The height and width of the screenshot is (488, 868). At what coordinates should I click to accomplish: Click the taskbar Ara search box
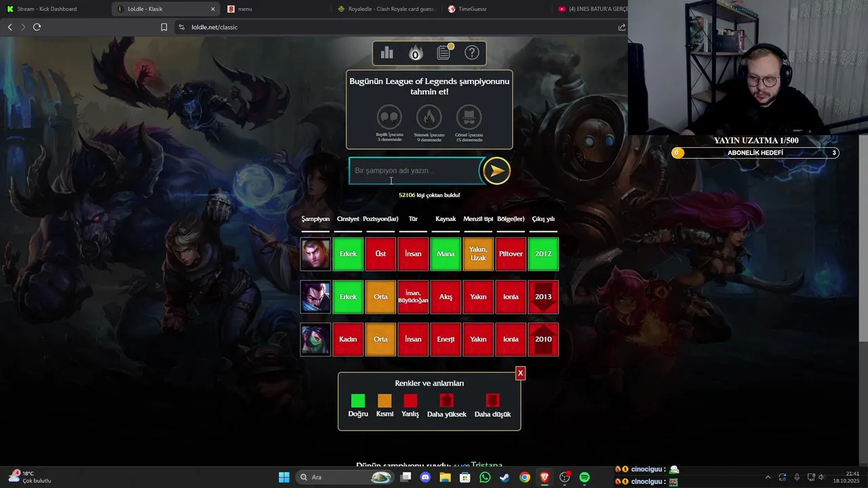click(x=346, y=477)
